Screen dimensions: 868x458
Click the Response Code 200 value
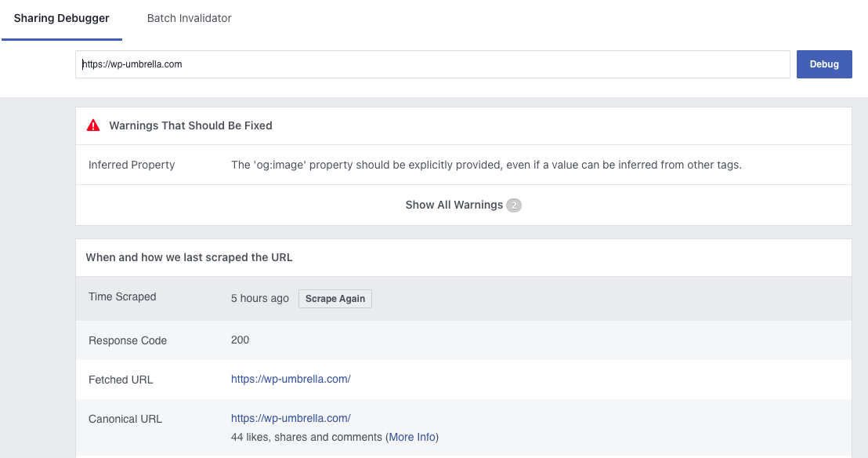(x=239, y=340)
